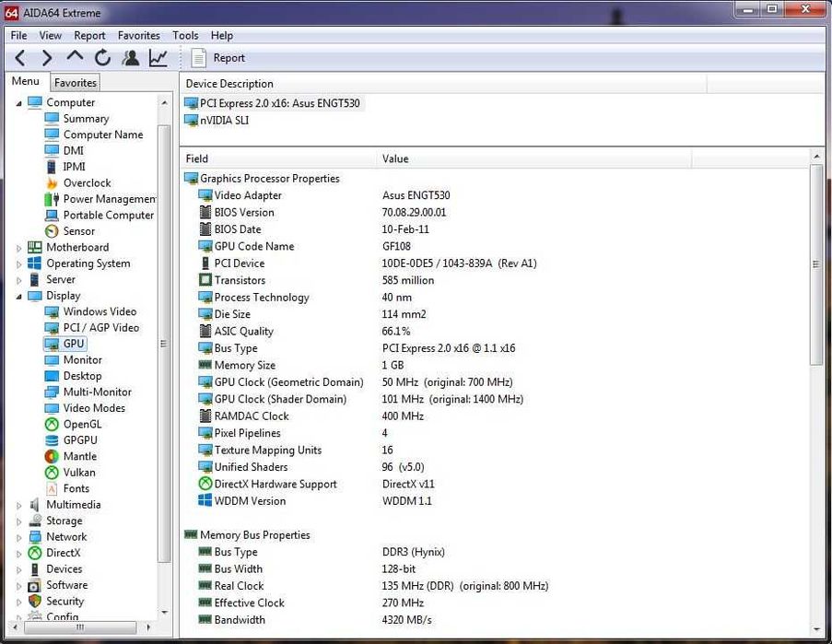Open the File menu

(x=18, y=36)
